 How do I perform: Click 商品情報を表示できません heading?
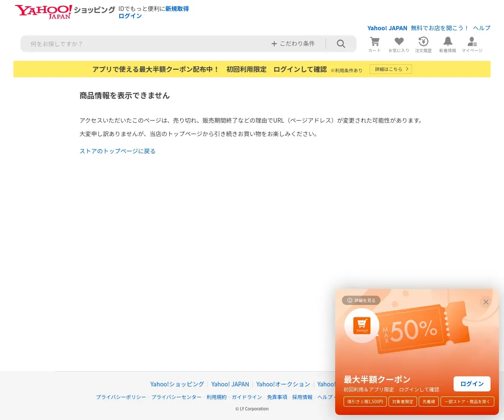[125, 96]
